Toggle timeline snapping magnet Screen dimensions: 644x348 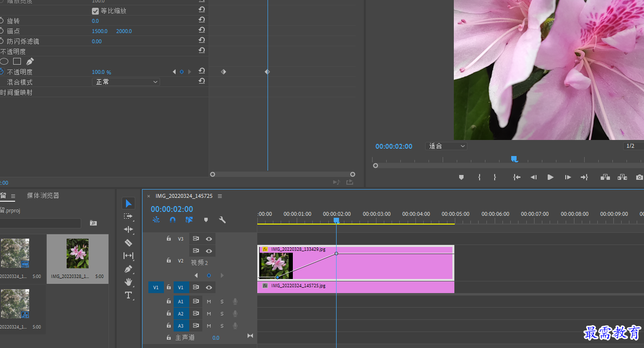point(173,220)
